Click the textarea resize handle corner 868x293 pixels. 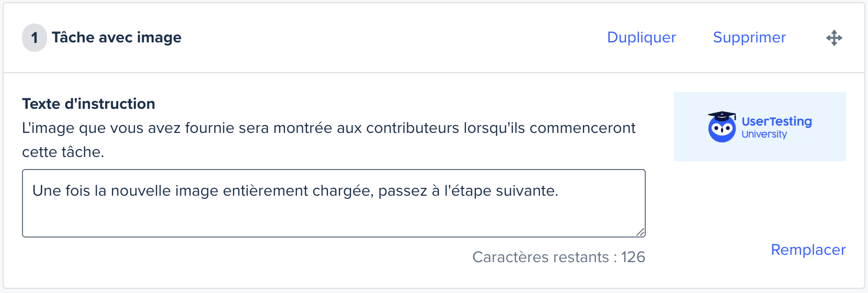coord(641,232)
